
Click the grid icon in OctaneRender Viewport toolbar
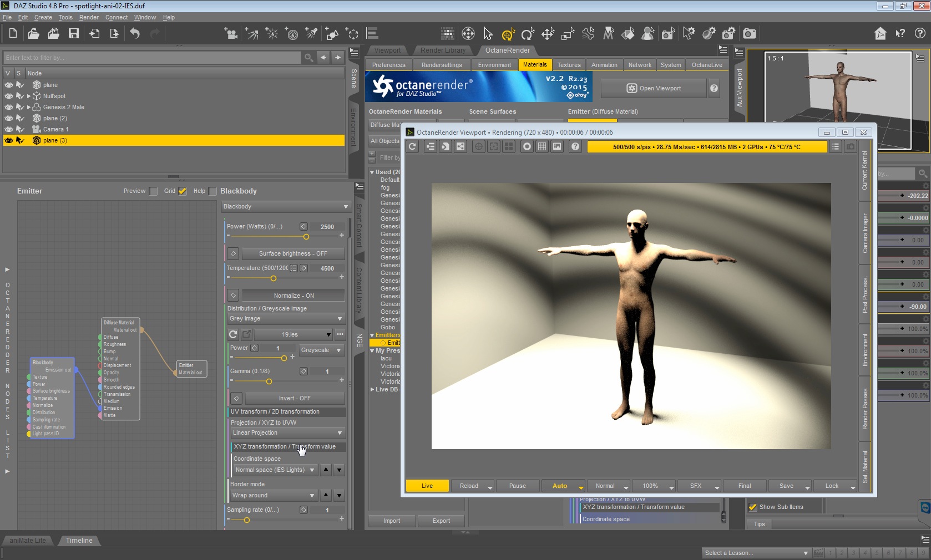[542, 146]
